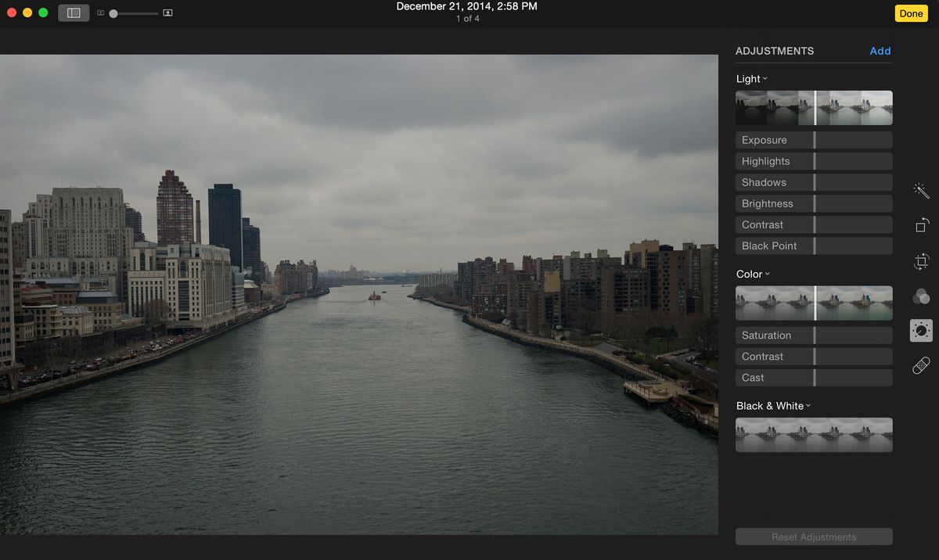Activate the Black & White adjustment strip
Image resolution: width=939 pixels, height=560 pixels.
click(814, 435)
